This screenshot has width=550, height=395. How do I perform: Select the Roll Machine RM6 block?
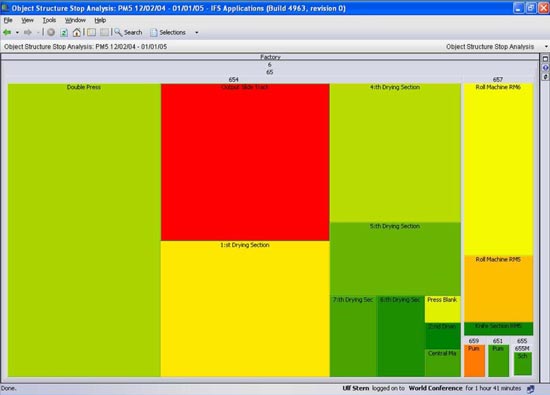coord(498,169)
